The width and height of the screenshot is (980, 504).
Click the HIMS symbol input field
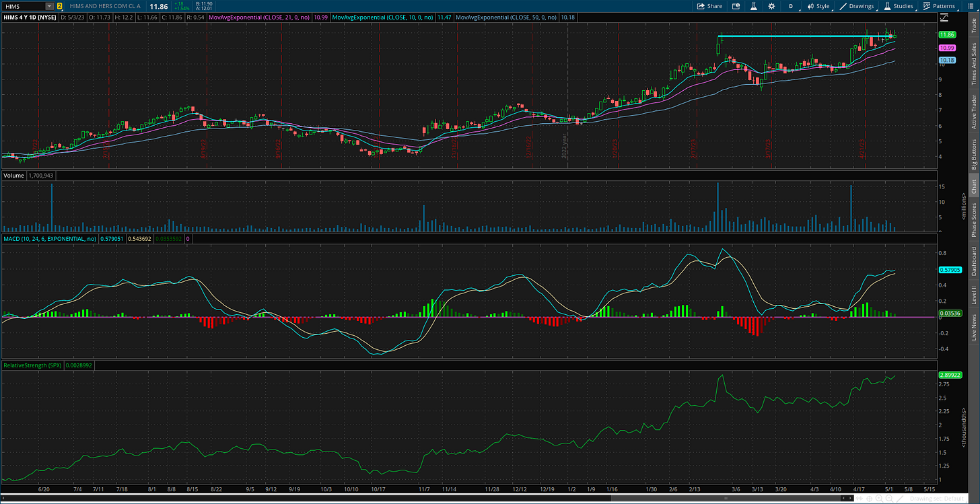click(23, 6)
